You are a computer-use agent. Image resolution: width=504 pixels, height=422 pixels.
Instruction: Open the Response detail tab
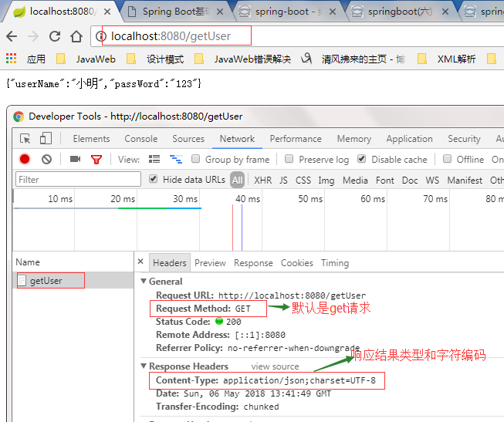253,263
